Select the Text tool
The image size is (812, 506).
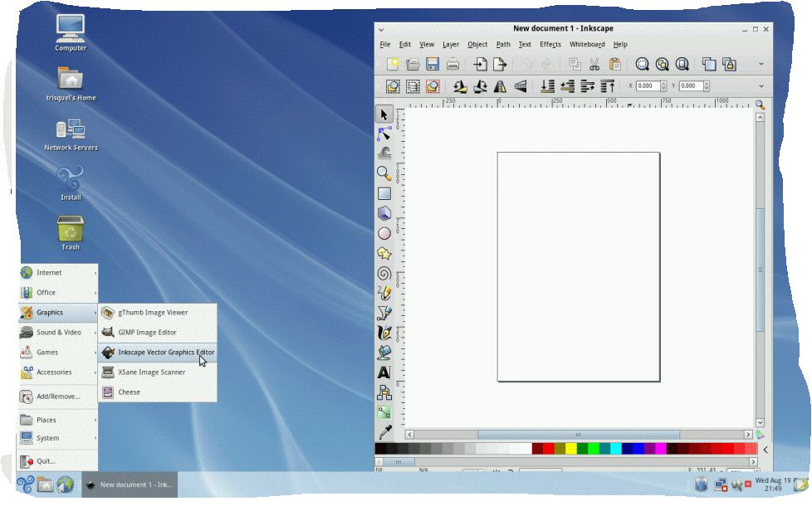coord(384,372)
